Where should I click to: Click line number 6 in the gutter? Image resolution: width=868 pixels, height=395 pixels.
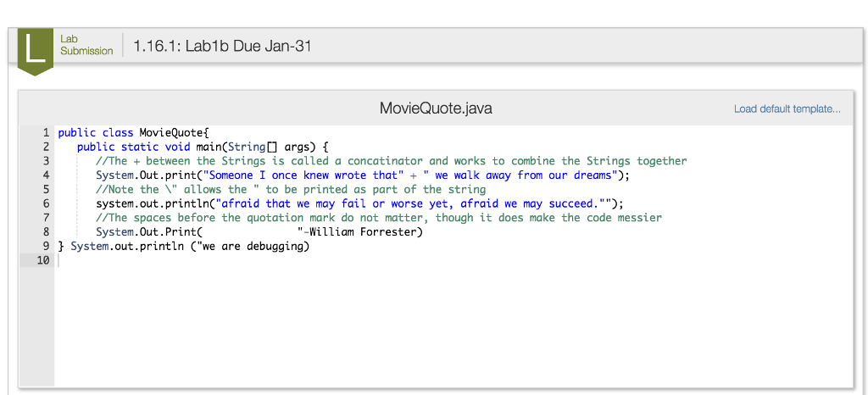point(46,204)
